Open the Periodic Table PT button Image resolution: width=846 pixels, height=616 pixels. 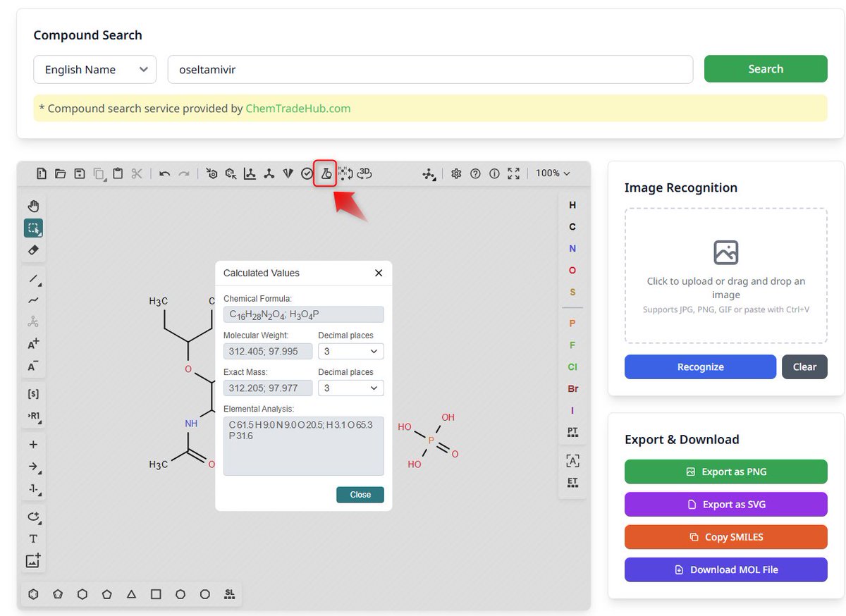tap(572, 431)
